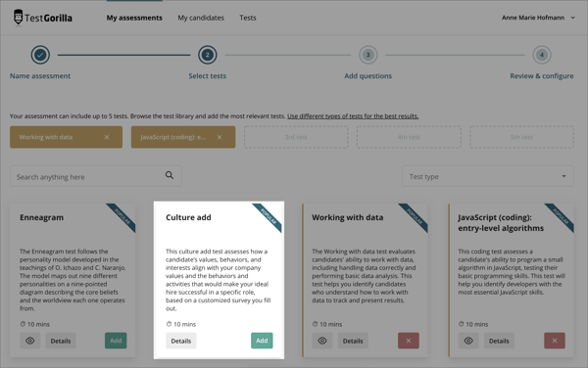This screenshot has width=588, height=368.
Task: Click the Name assessment step checkmark circle
Action: [40, 55]
